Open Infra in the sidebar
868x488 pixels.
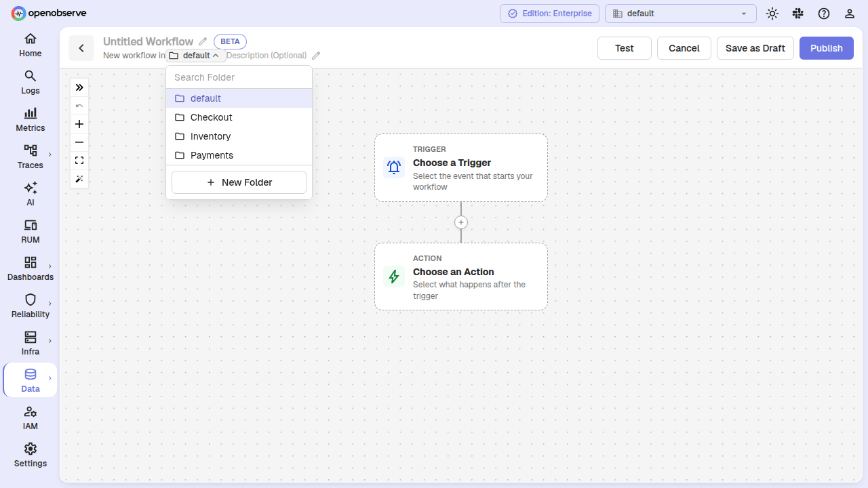(30, 344)
